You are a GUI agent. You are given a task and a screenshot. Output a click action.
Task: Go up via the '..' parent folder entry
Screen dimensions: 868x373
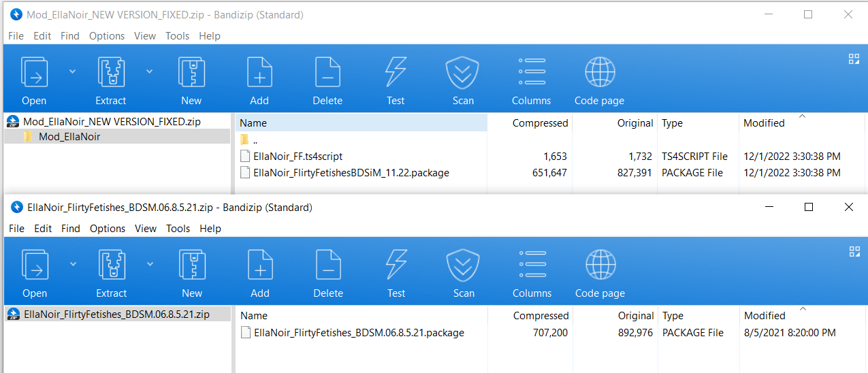(255, 140)
